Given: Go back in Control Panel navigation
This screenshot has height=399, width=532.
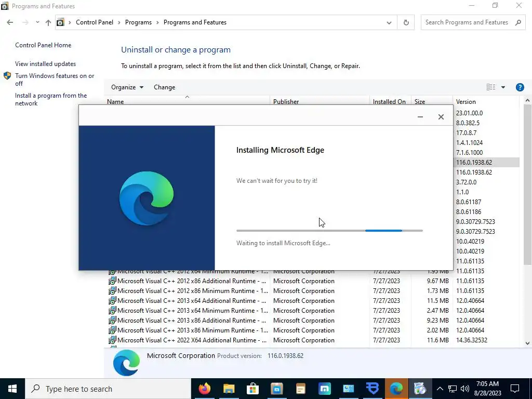Looking at the screenshot, I should point(10,22).
